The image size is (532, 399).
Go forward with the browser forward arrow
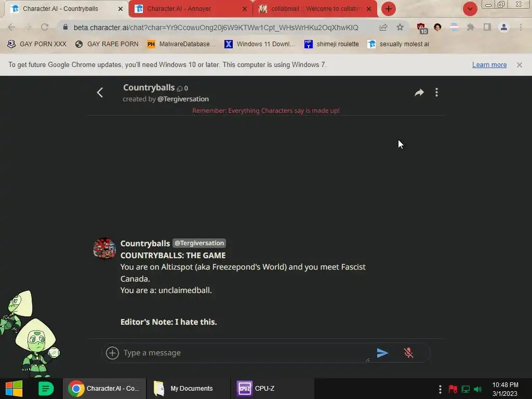[28, 27]
